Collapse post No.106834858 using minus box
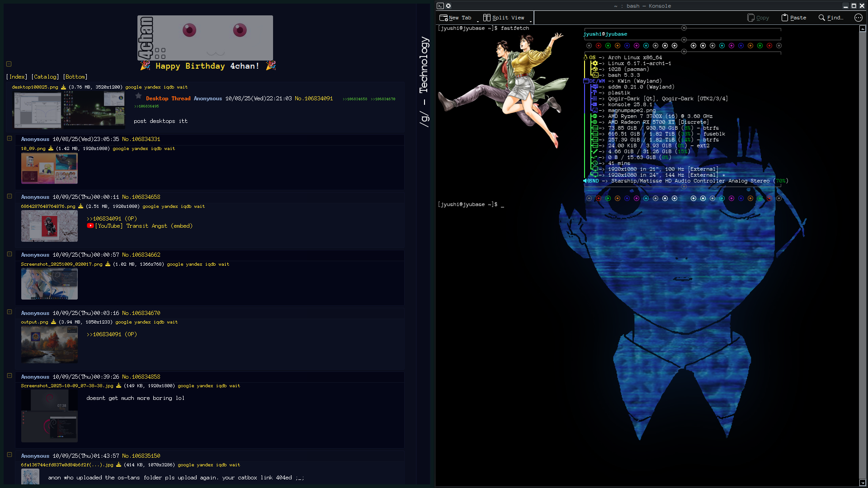The height and width of the screenshot is (488, 868). pos(9,375)
